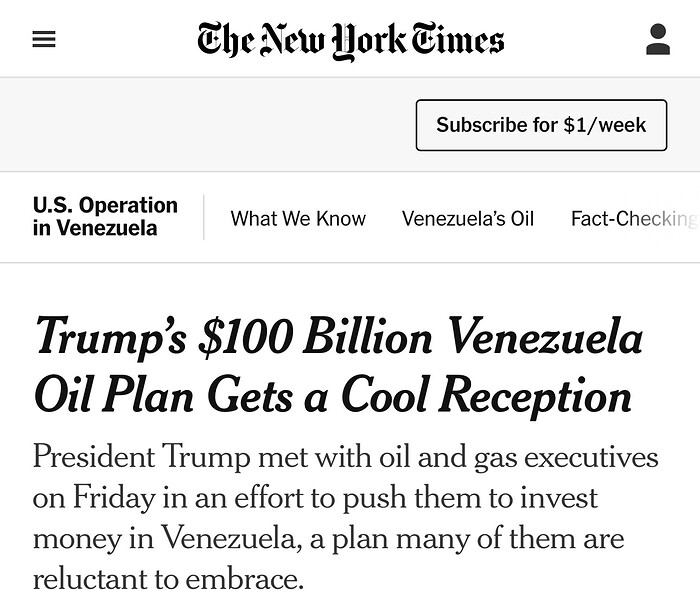The height and width of the screenshot is (616, 700).
Task: Open U.S. Operation in Venezuela section
Action: click(105, 217)
